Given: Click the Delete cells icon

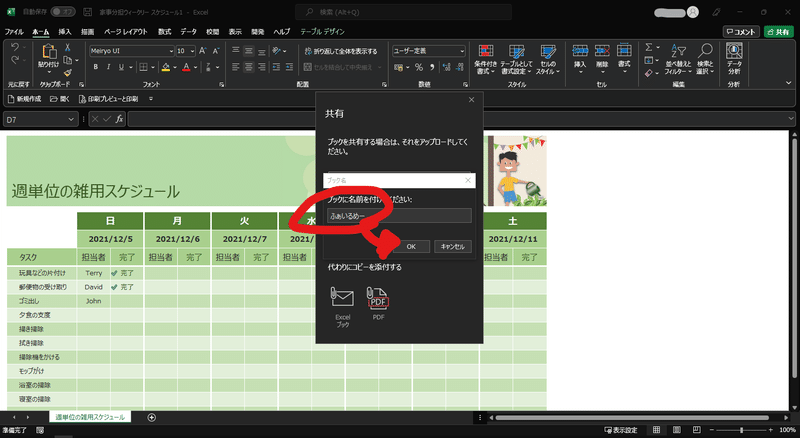Looking at the screenshot, I should click(602, 52).
